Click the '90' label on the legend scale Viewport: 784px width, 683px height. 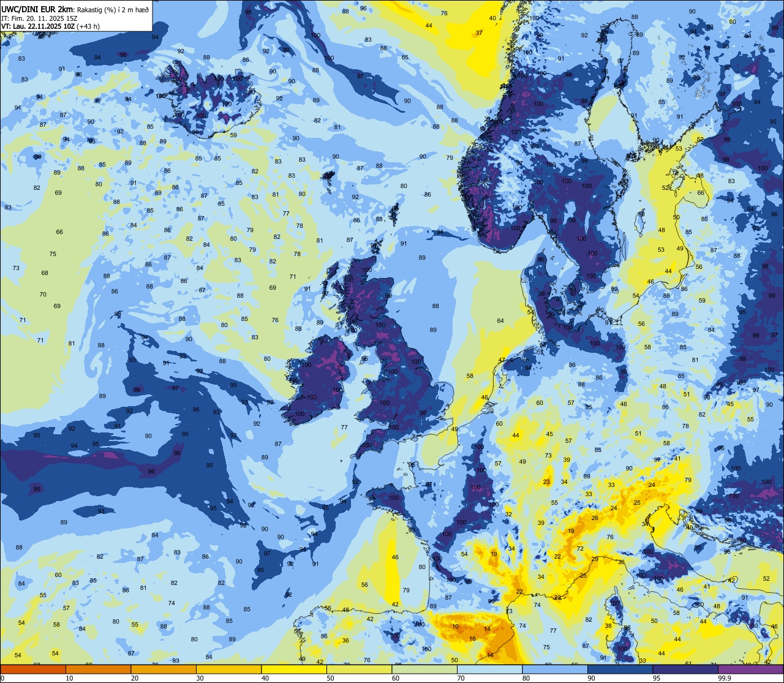[x=591, y=678]
